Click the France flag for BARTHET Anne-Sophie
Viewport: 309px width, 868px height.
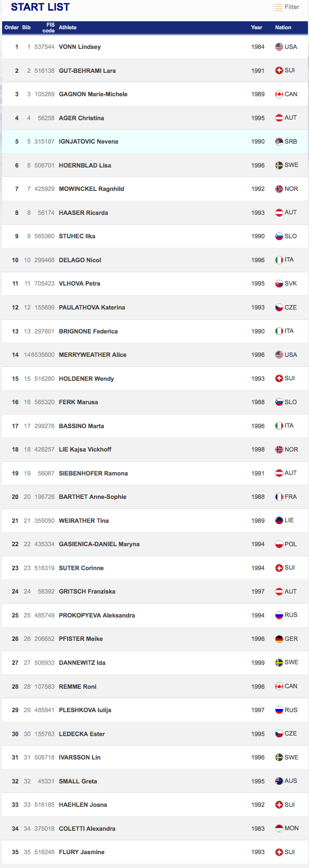click(x=279, y=497)
